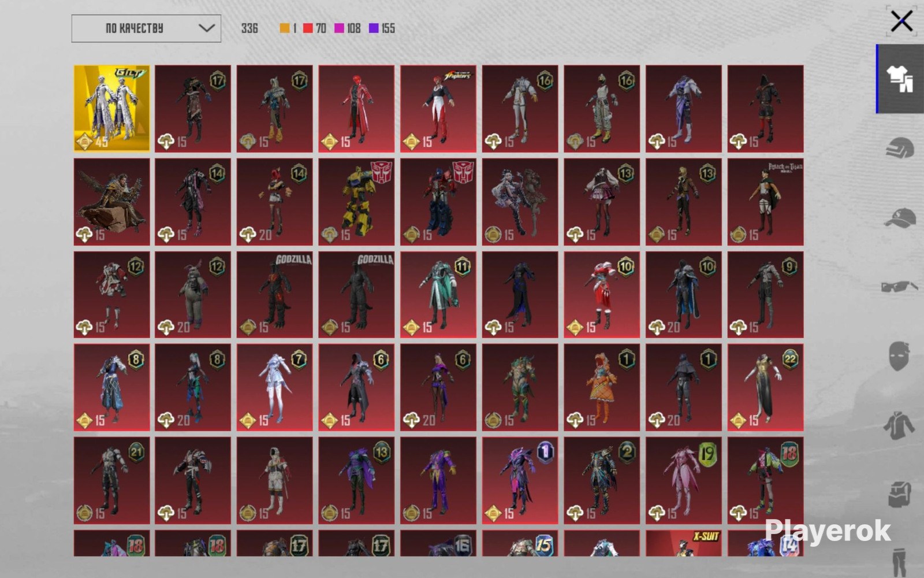The image size is (924, 578).
Task: Filter by the red quality swatch
Action: coord(308,28)
